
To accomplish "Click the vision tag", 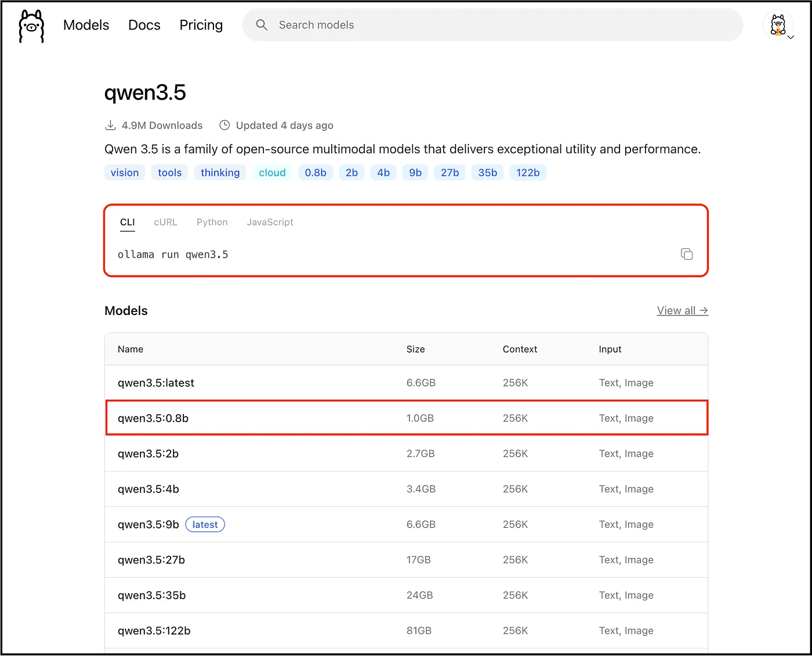I will (125, 172).
